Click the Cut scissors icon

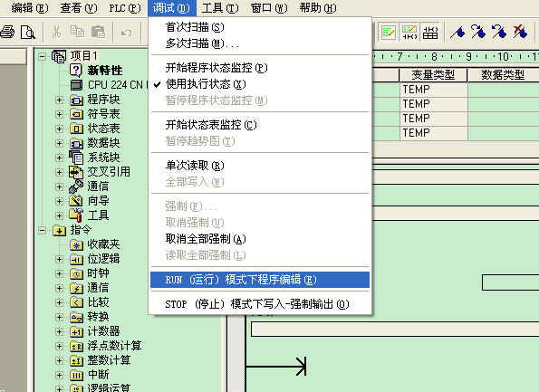click(x=56, y=32)
